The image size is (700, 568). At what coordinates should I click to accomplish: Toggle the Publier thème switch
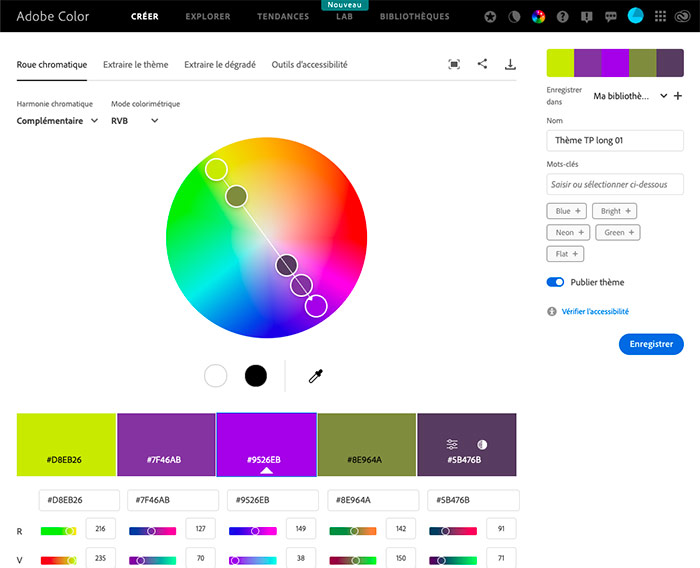point(556,282)
